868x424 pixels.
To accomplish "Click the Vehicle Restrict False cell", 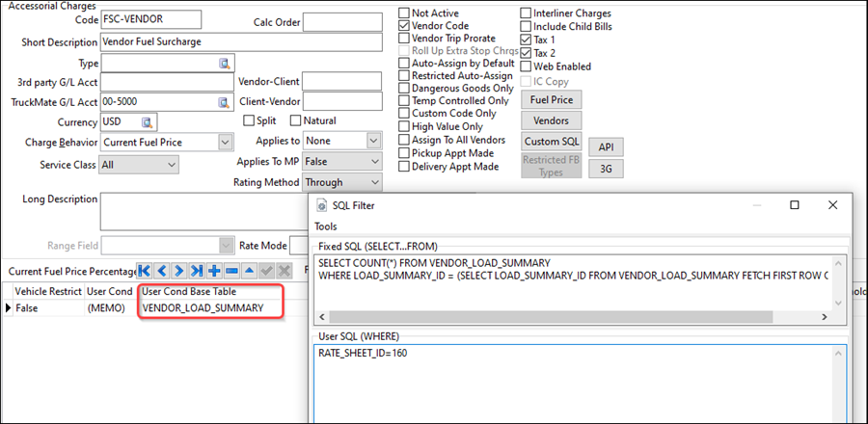I will click(47, 308).
